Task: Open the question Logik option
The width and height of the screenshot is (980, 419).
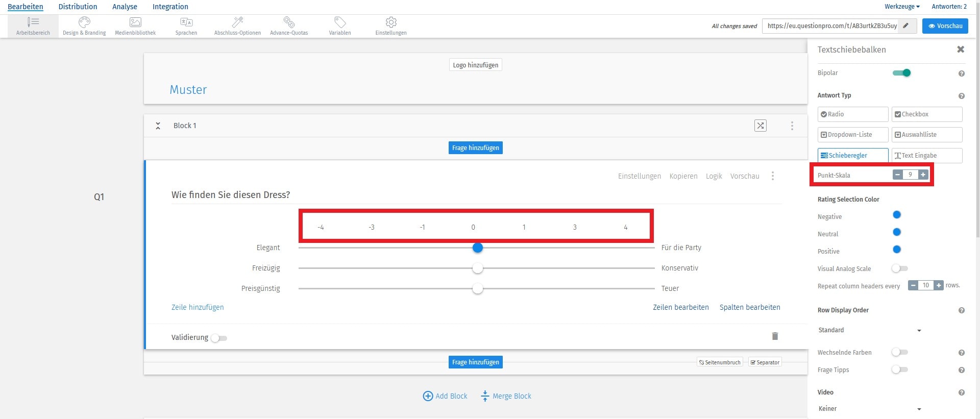Action: [714, 176]
